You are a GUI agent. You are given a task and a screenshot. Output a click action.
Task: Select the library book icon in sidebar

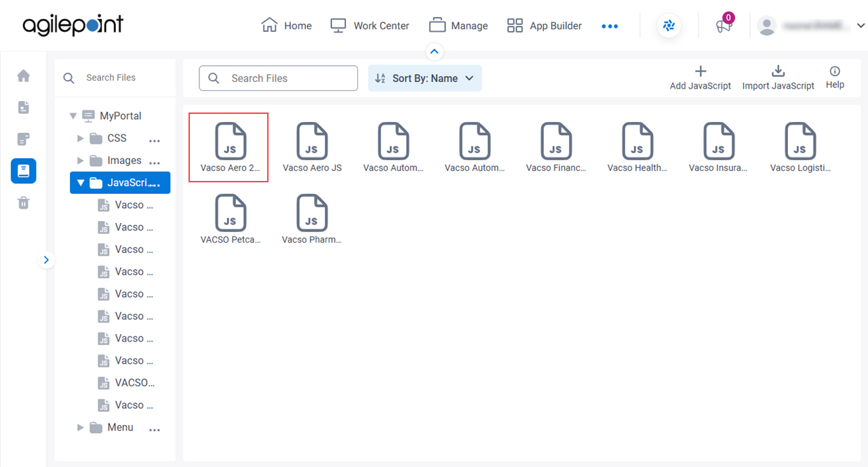24,171
